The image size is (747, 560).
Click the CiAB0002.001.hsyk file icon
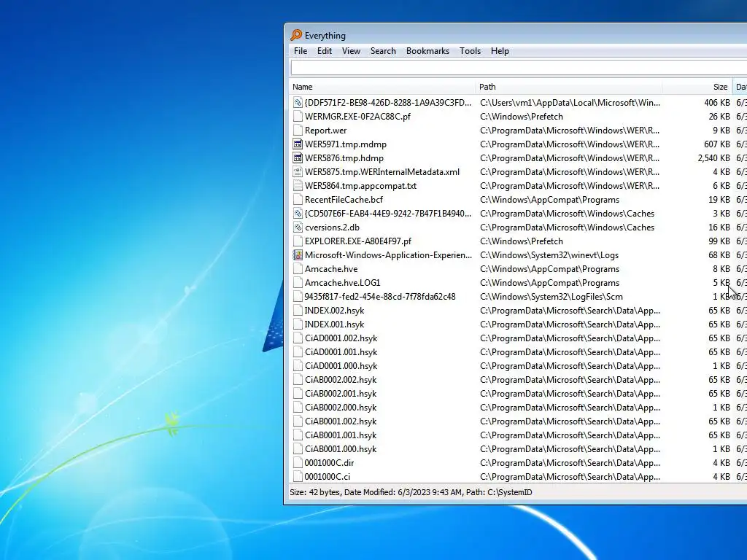(298, 393)
